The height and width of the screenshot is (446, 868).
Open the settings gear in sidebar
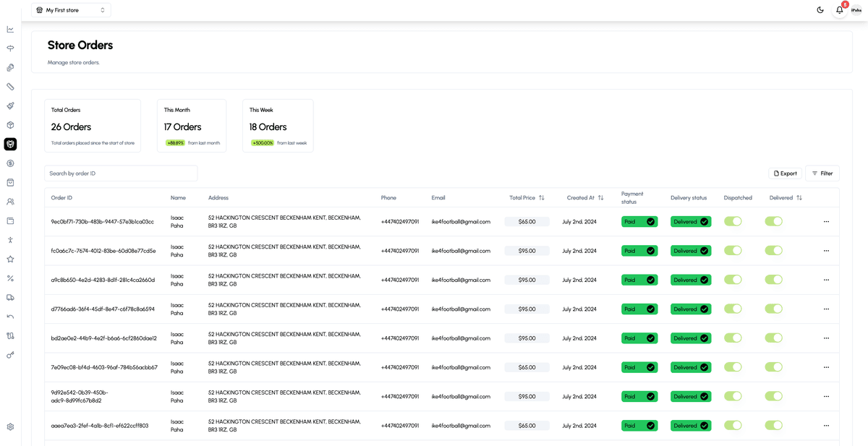click(x=10, y=426)
